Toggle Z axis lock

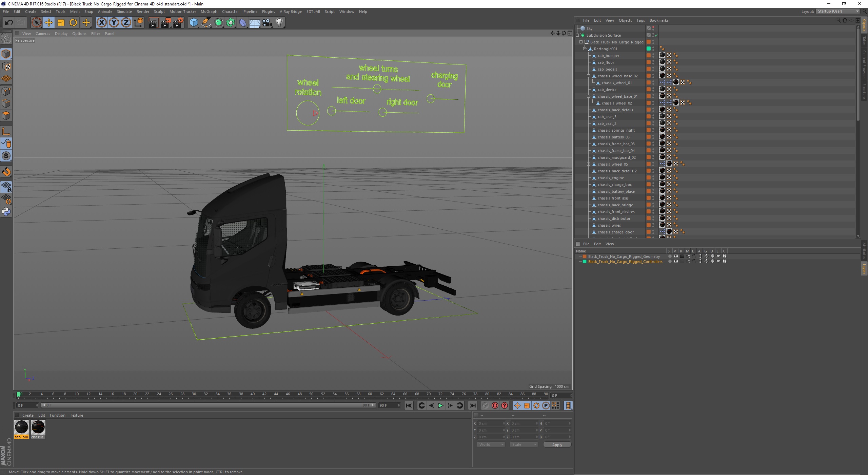point(126,23)
